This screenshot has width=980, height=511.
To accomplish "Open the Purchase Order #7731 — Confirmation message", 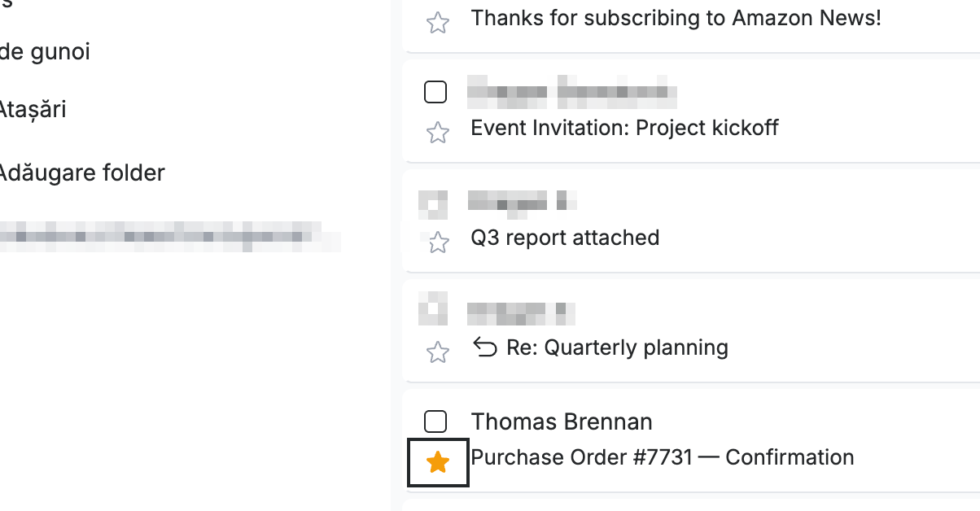I will (x=663, y=457).
